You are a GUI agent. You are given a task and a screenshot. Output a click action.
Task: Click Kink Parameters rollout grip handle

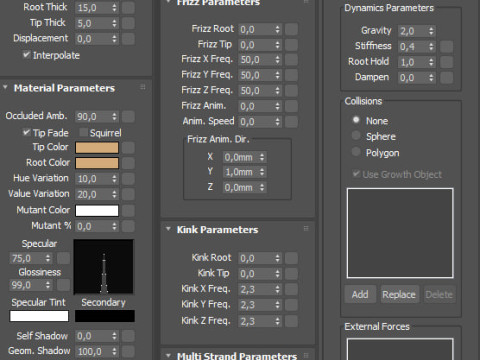tap(306, 229)
